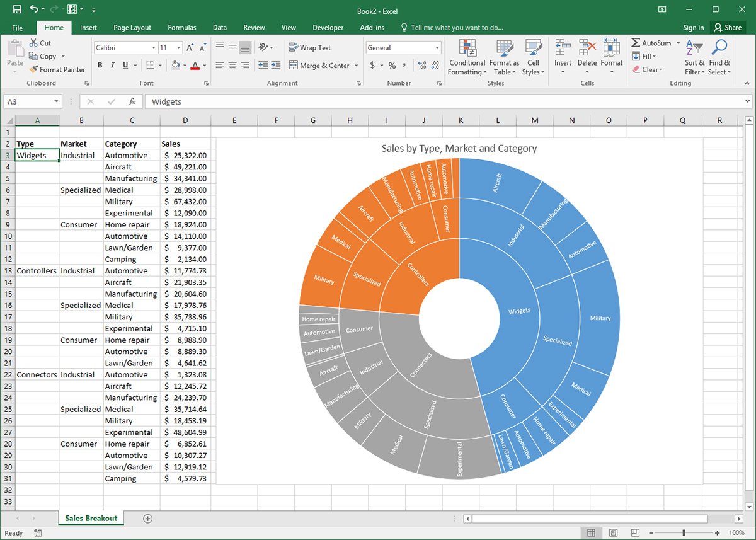Click the Save icon in quick access toolbar
The height and width of the screenshot is (540, 756).
pyautogui.click(x=17, y=10)
